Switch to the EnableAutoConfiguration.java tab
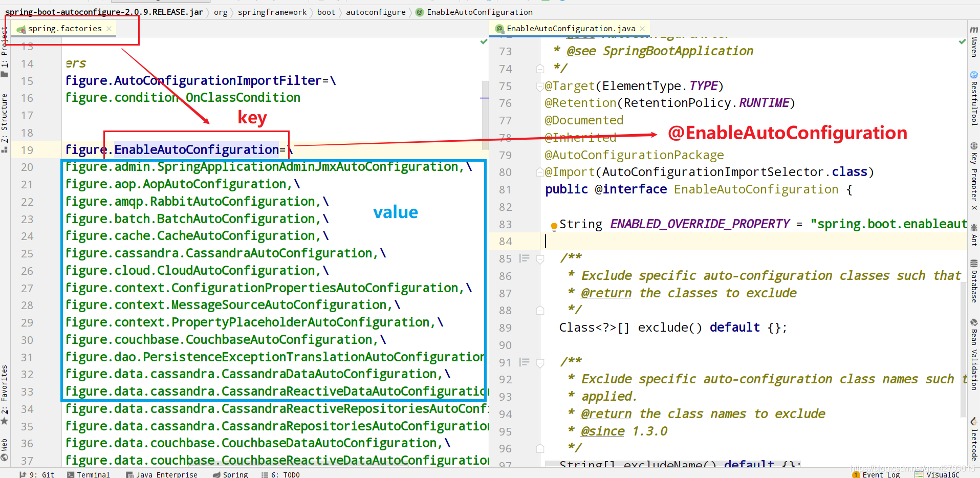 571,29
